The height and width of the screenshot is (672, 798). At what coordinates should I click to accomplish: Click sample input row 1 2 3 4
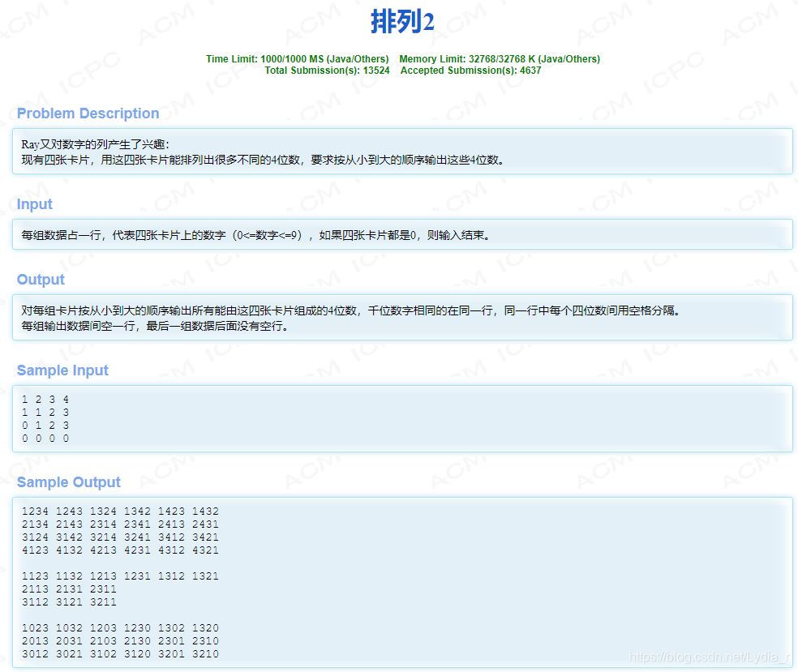coord(45,400)
